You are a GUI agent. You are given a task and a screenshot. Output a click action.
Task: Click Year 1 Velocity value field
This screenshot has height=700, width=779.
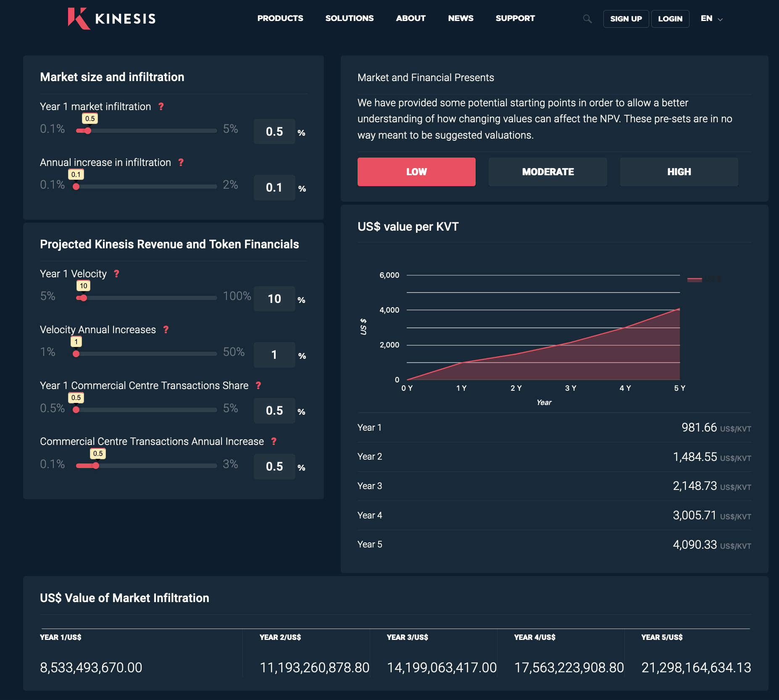click(274, 299)
